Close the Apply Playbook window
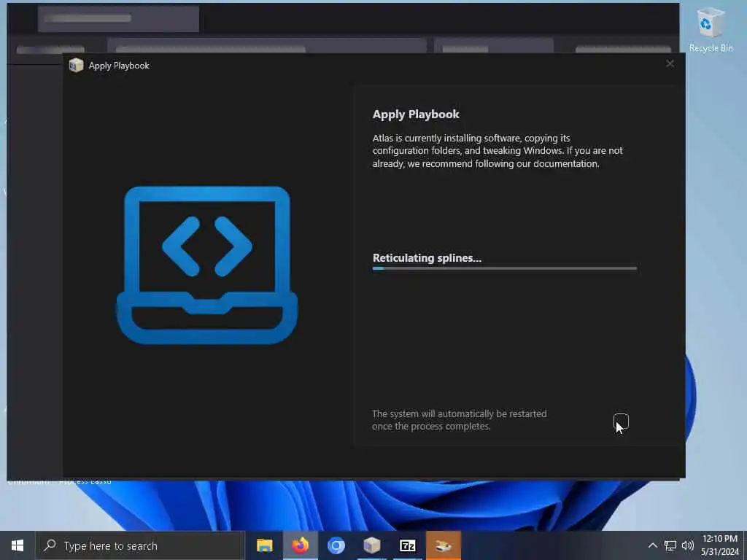The height and width of the screenshot is (560, 747). [670, 64]
